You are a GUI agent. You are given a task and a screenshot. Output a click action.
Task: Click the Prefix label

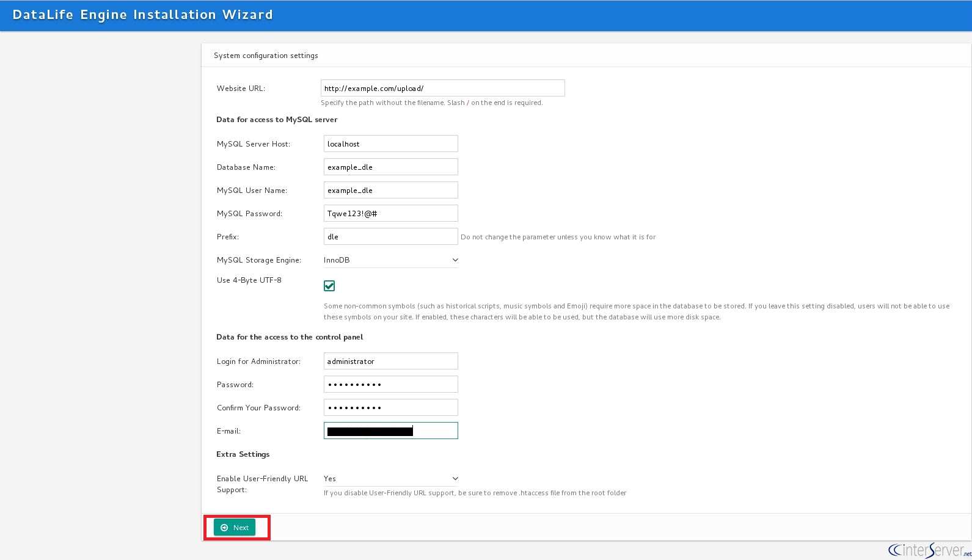(x=228, y=237)
